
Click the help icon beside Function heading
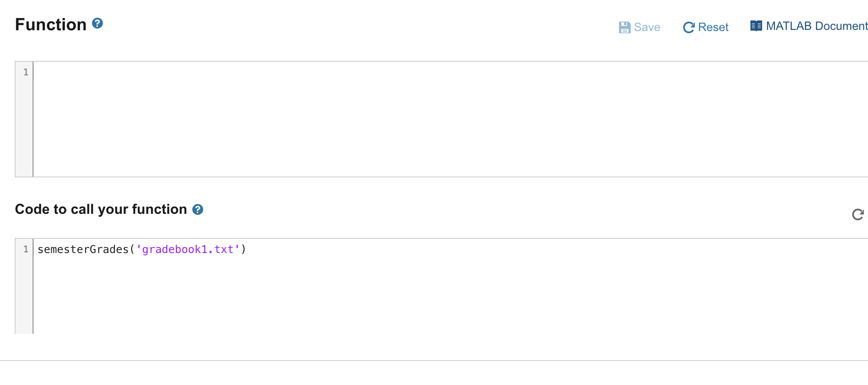98,24
